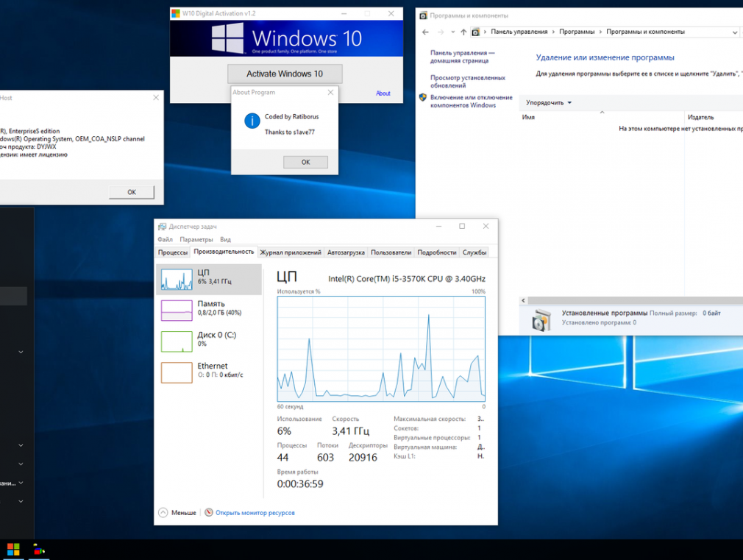The width and height of the screenshot is (743, 560).
Task: Click the shield icon beside Windows components link
Action: click(x=423, y=98)
